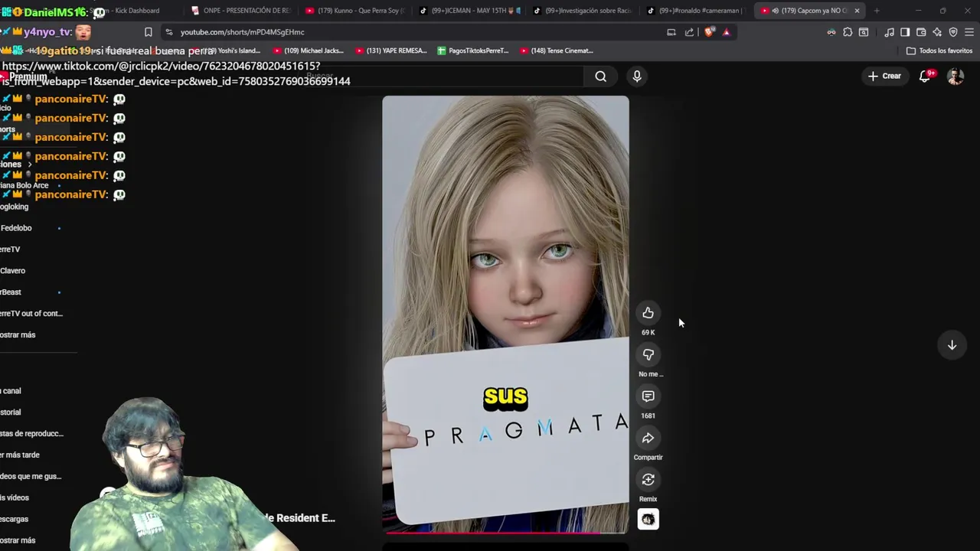The width and height of the screenshot is (980, 551).
Task: Share the short via Compartir icon
Action: point(648,438)
